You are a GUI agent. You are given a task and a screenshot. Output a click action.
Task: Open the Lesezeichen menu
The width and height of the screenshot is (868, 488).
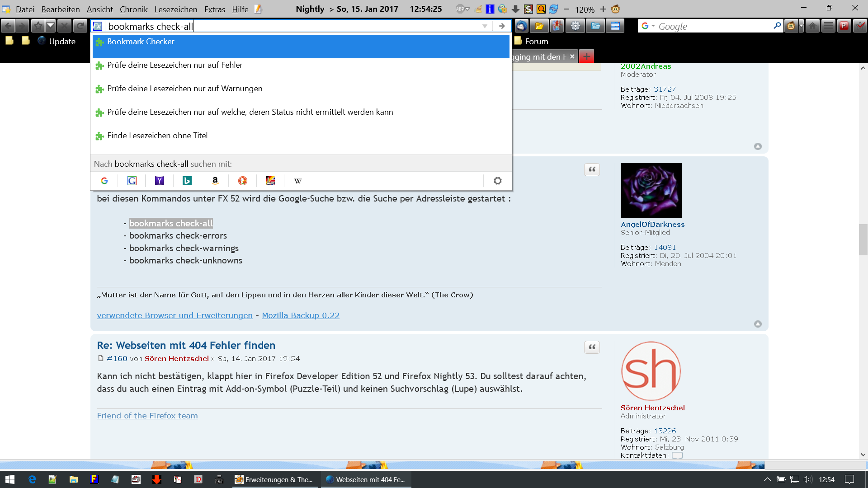(175, 9)
